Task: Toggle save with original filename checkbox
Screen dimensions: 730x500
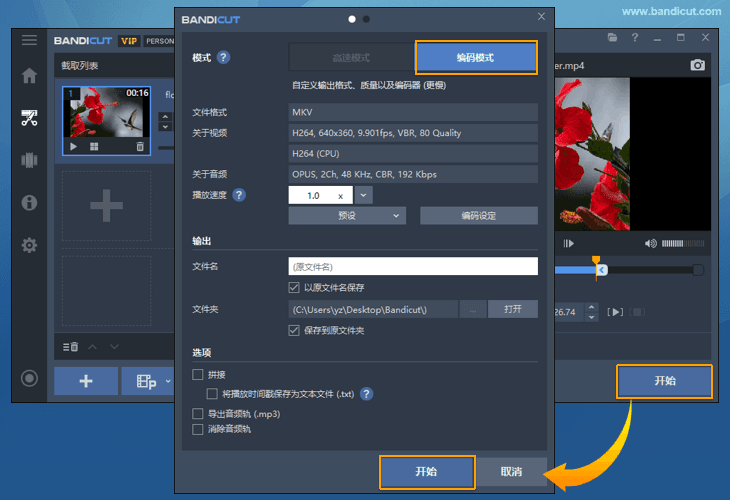Action: [x=294, y=287]
